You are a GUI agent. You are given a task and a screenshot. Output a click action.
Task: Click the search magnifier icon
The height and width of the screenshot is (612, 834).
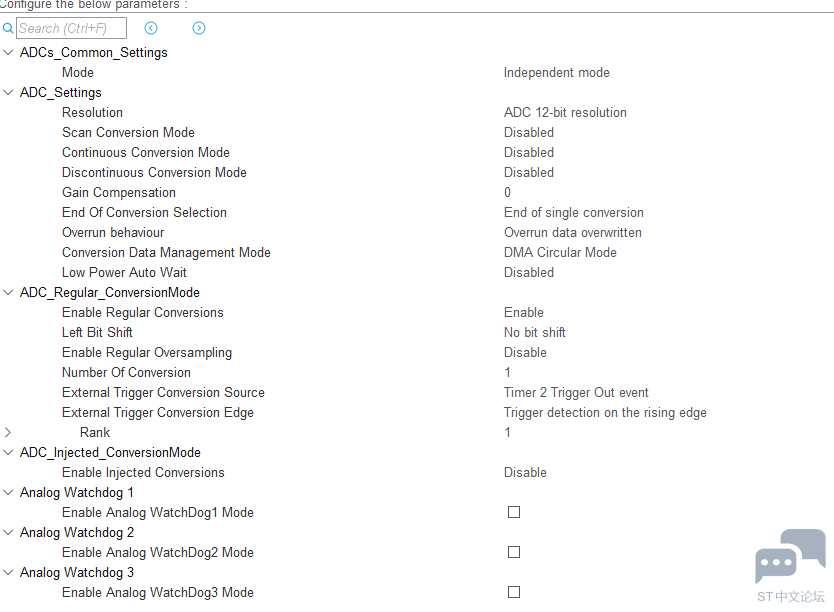(x=7, y=28)
